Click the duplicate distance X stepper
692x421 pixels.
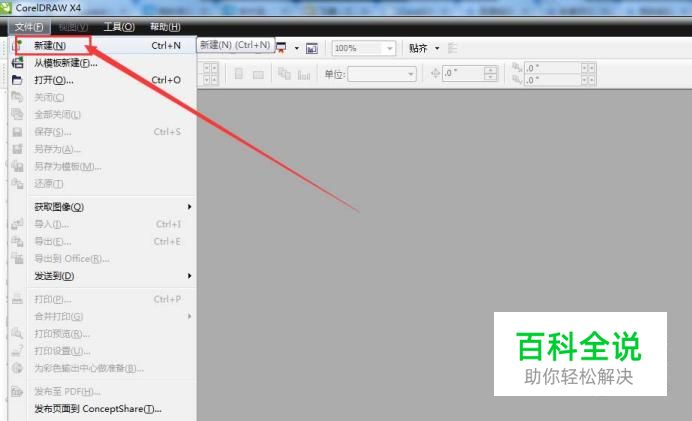[x=589, y=68]
